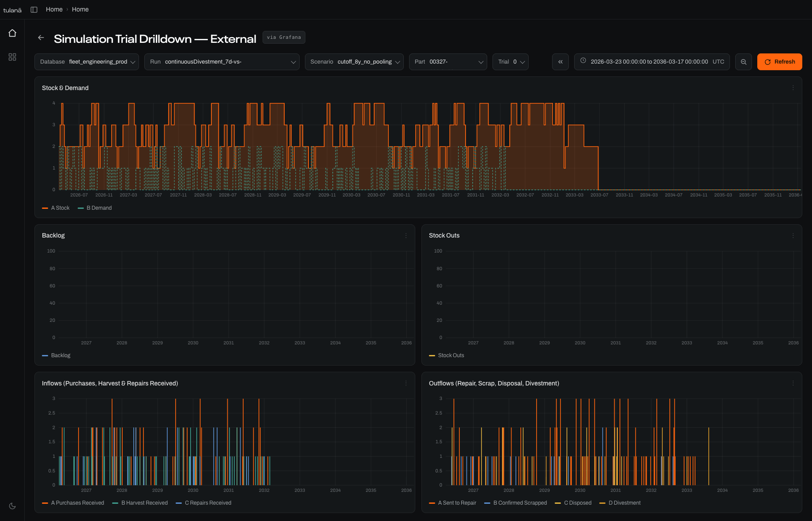The width and height of the screenshot is (812, 521).
Task: Open Stock & Demand panel menu dots
Action: point(793,88)
